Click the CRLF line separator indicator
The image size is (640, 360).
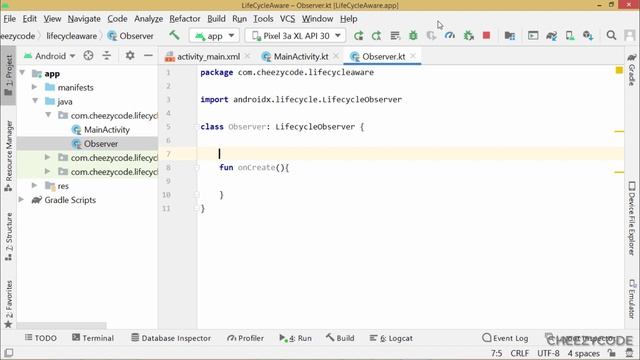coord(519,353)
